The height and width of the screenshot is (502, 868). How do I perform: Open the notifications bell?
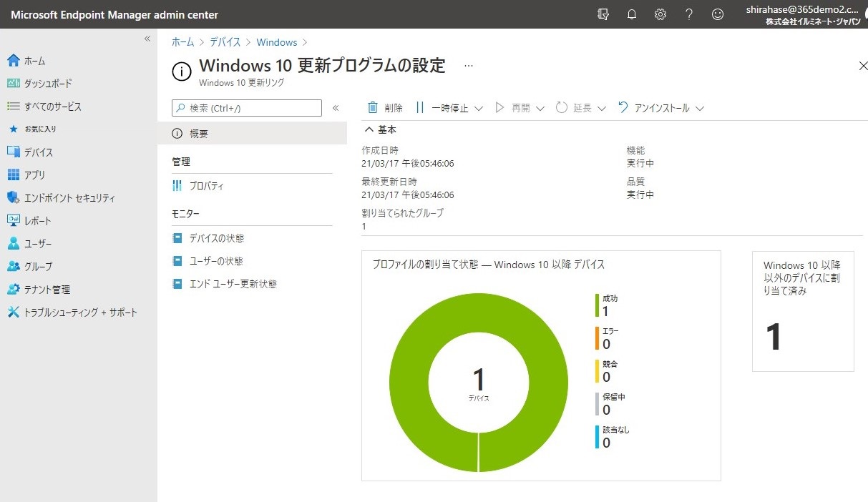tap(632, 14)
